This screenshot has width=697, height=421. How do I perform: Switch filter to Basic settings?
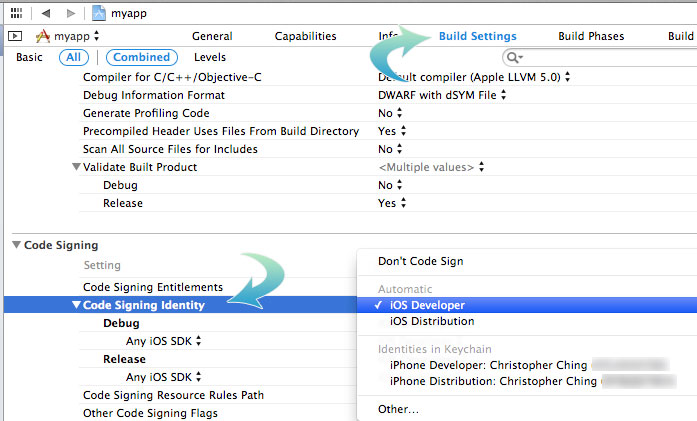click(x=29, y=57)
